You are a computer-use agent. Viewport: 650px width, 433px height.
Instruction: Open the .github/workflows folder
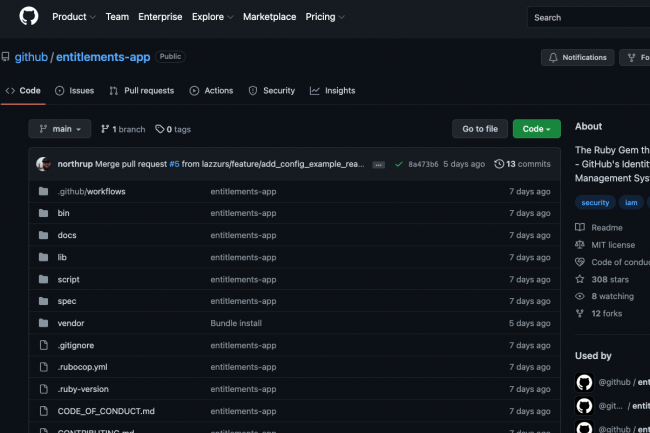point(91,191)
